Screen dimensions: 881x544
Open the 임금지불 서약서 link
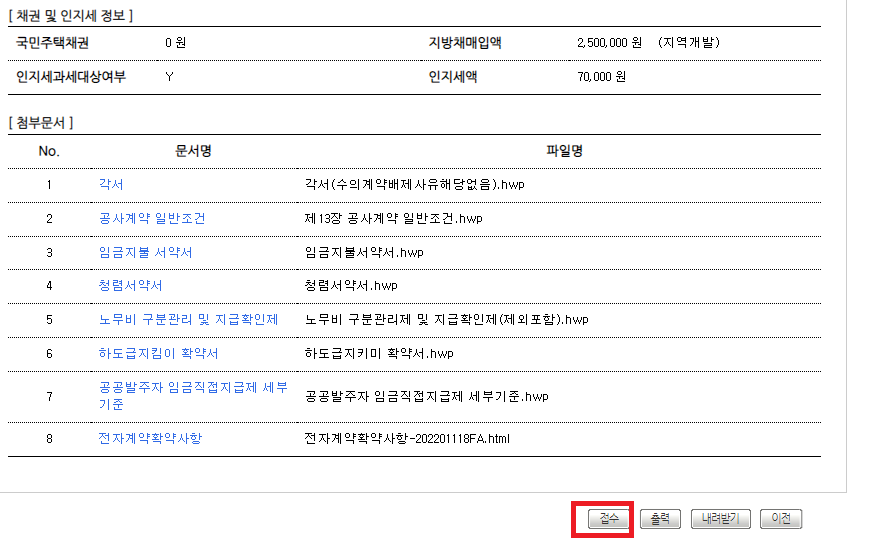point(145,252)
